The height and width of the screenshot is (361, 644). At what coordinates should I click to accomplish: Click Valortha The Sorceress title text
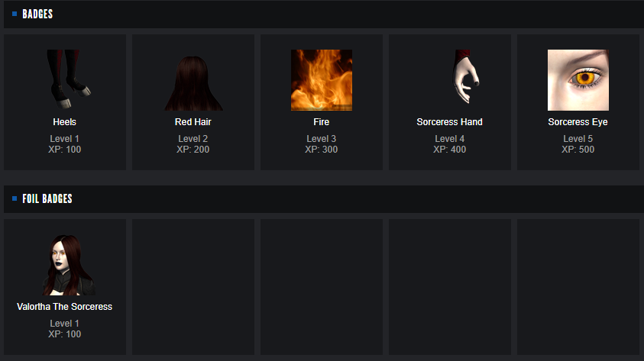click(x=64, y=307)
